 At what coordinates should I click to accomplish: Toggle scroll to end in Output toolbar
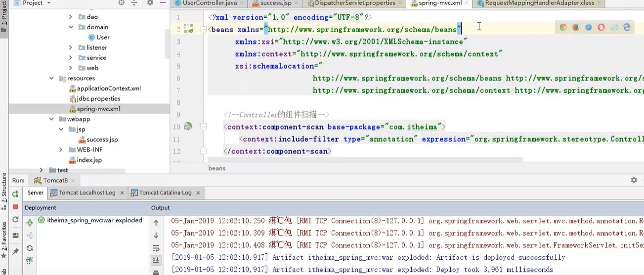pyautogui.click(x=156, y=261)
